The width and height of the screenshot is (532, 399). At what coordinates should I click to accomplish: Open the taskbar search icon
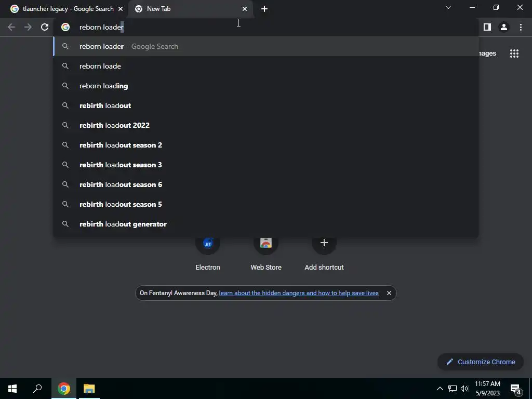click(x=37, y=389)
